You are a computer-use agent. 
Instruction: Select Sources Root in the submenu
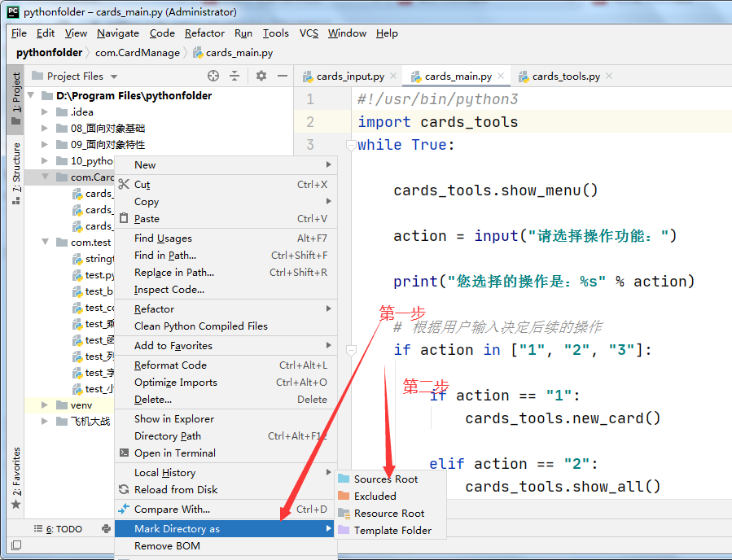pos(390,479)
